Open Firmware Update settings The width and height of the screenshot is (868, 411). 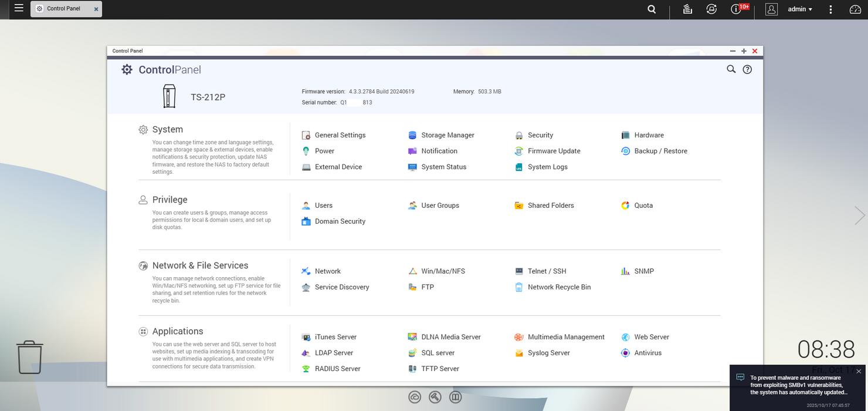[519, 151]
